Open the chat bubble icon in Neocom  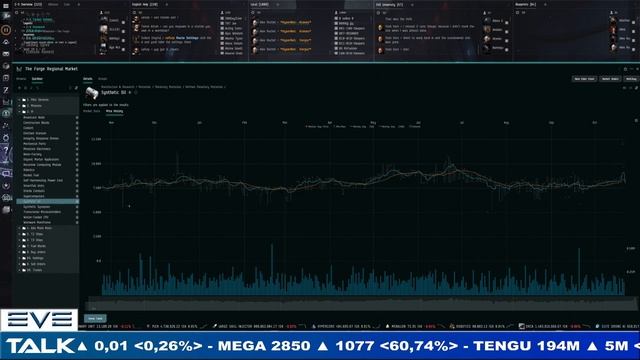pyautogui.click(x=6, y=173)
